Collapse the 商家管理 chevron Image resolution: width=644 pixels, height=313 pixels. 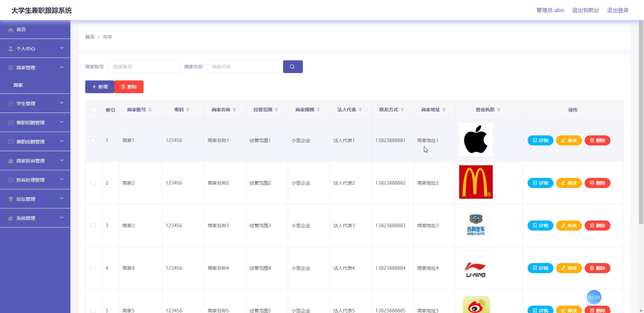coord(62,67)
